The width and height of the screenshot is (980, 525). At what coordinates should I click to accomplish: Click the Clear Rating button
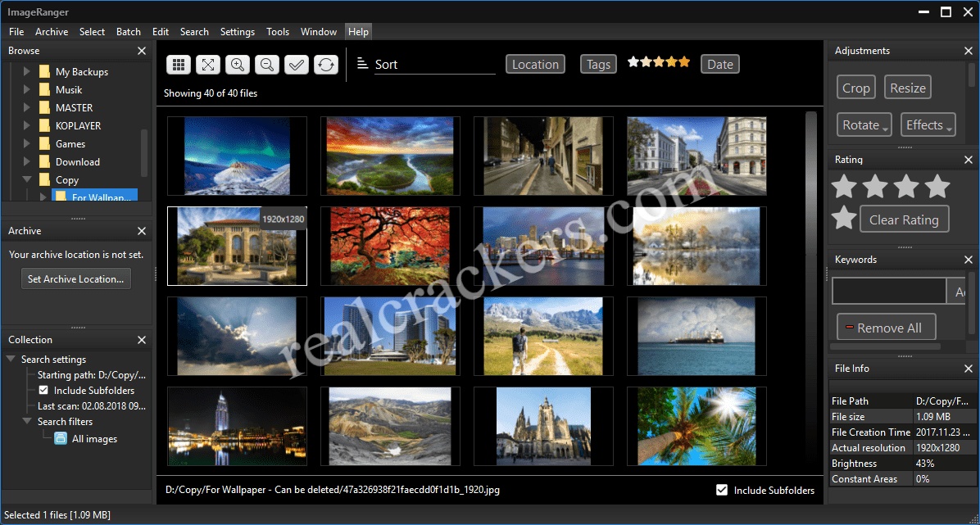tap(904, 220)
